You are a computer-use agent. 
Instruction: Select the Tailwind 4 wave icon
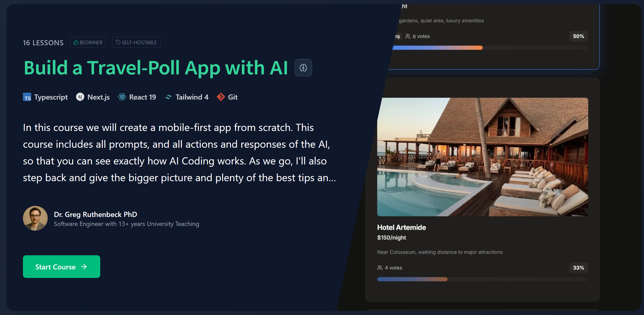[169, 97]
